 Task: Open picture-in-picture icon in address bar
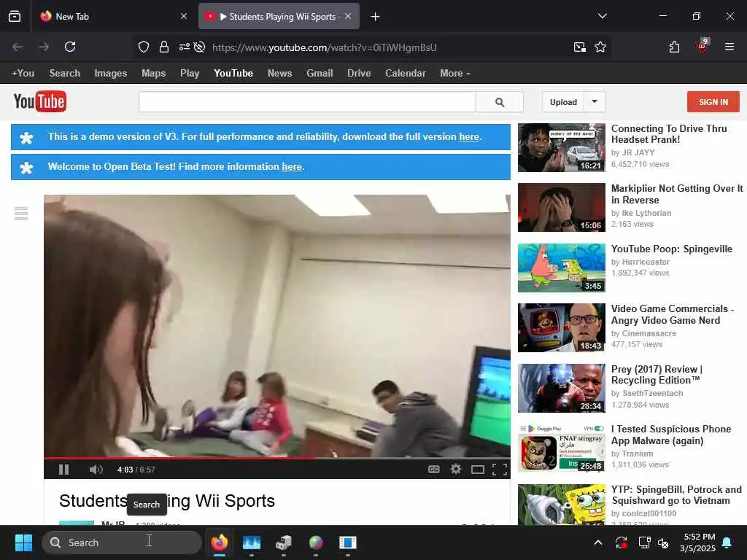tap(579, 47)
